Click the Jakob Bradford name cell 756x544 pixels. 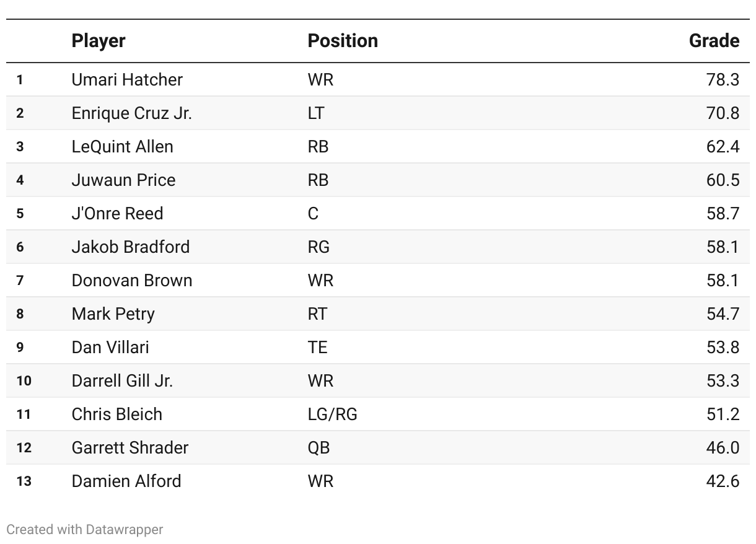point(131,247)
